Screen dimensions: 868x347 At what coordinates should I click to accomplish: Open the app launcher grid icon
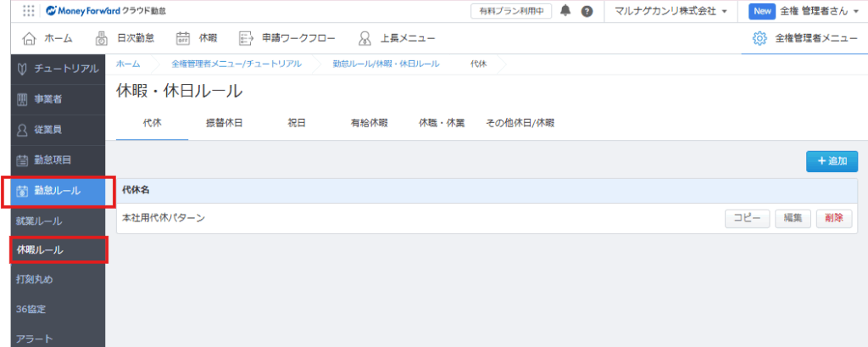28,11
